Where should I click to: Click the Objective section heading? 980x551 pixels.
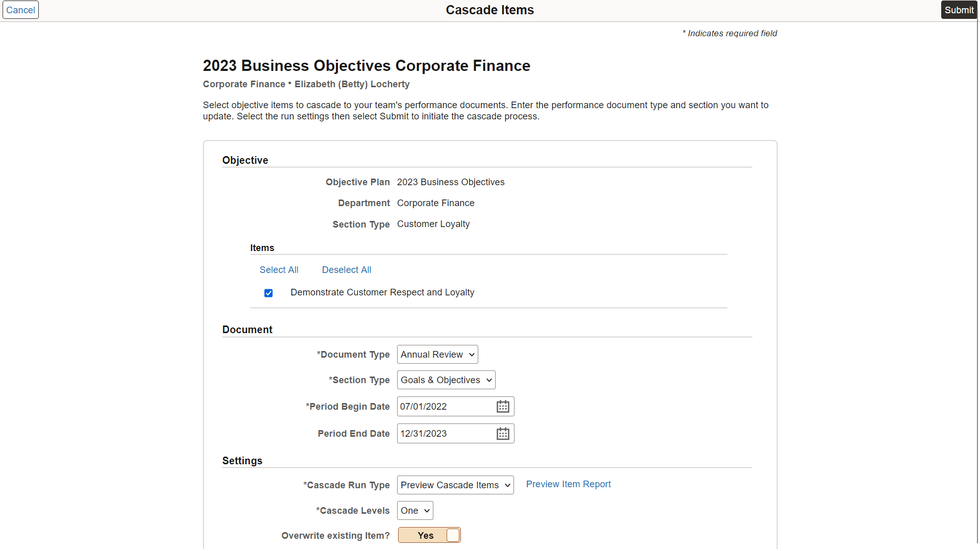[x=245, y=160]
